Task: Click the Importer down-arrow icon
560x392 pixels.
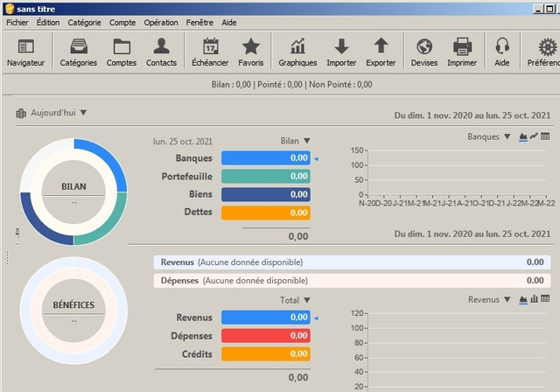Action: [x=341, y=46]
